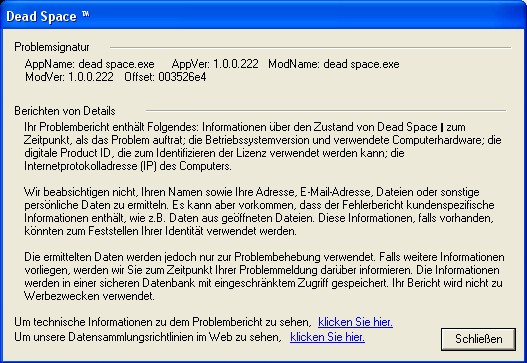Click the Schließen button
This screenshot has height=363, width=527.
[x=478, y=339]
